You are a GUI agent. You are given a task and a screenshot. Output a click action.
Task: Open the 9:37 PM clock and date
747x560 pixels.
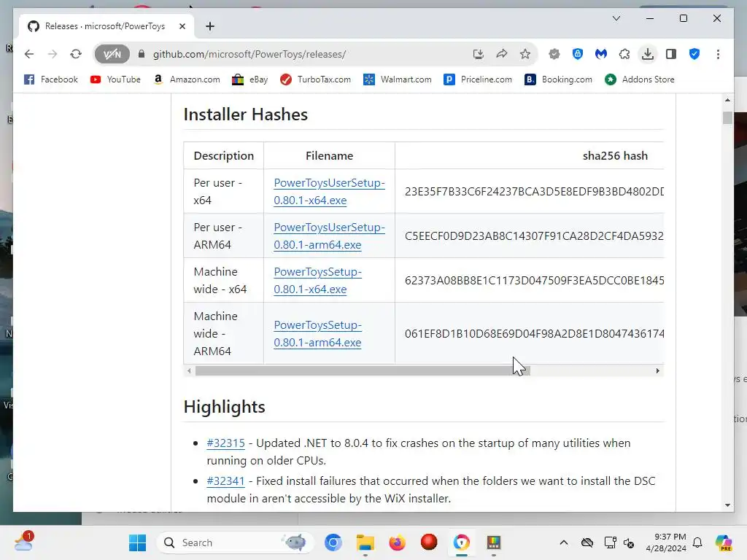[666, 542]
